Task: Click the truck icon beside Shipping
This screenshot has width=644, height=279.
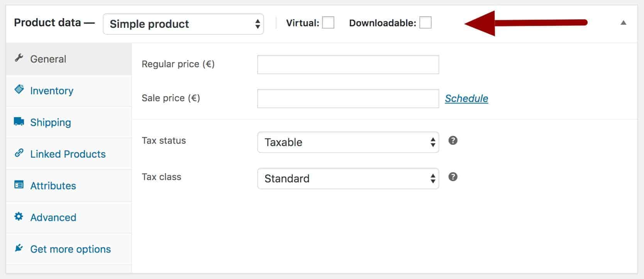Action: 19,121
